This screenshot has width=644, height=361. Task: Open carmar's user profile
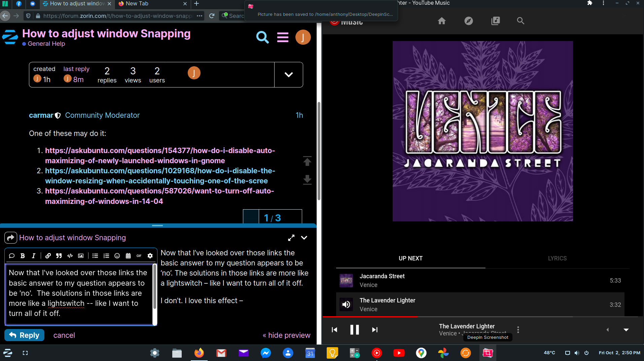tap(41, 115)
